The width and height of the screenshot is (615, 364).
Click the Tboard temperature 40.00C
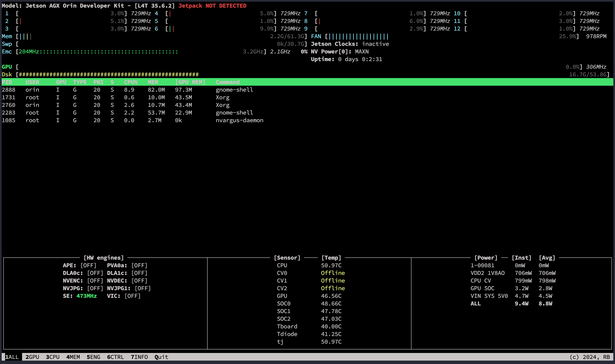(331, 326)
